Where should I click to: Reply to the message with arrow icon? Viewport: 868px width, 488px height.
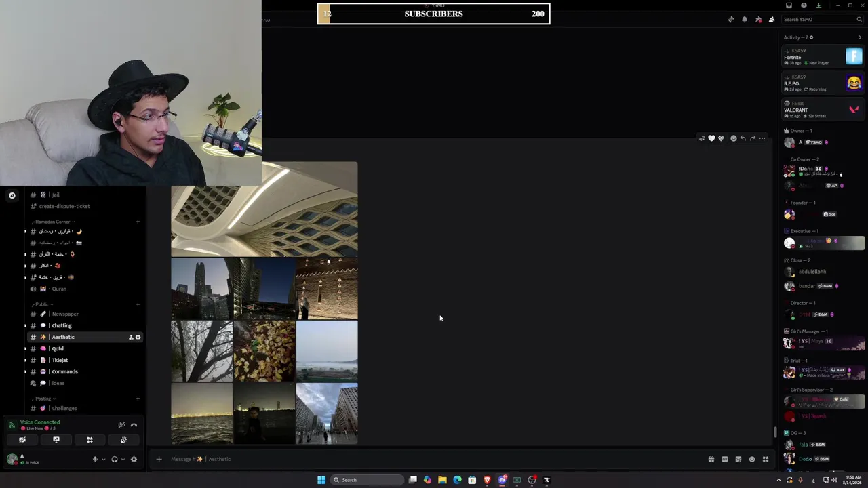pos(743,138)
